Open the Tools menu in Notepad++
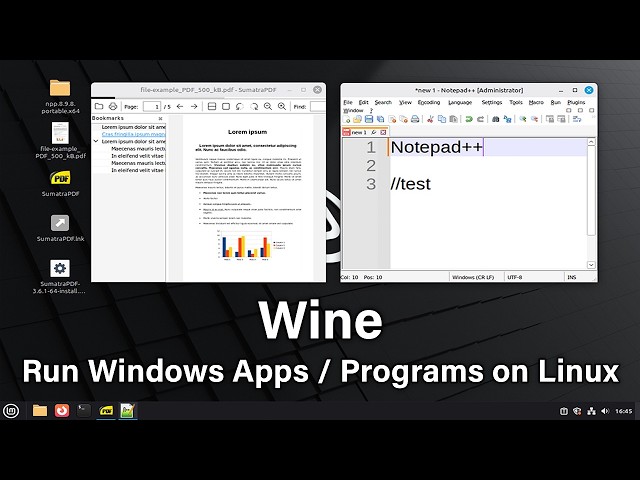Screen dimensions: 640x480 pos(516,102)
